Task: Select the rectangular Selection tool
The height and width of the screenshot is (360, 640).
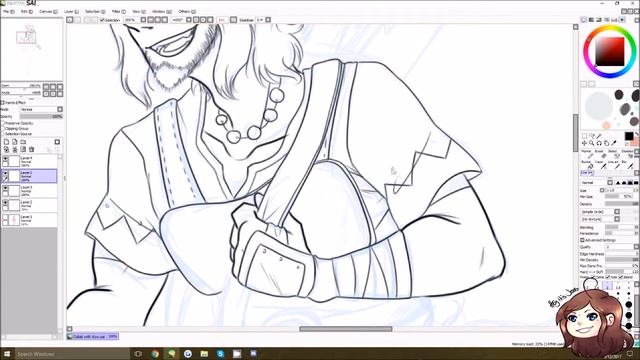Action: click(584, 136)
